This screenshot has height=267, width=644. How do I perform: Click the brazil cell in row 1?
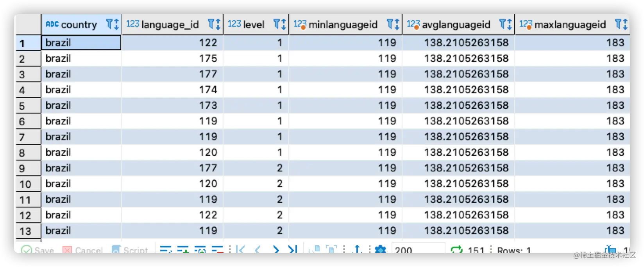pos(81,43)
